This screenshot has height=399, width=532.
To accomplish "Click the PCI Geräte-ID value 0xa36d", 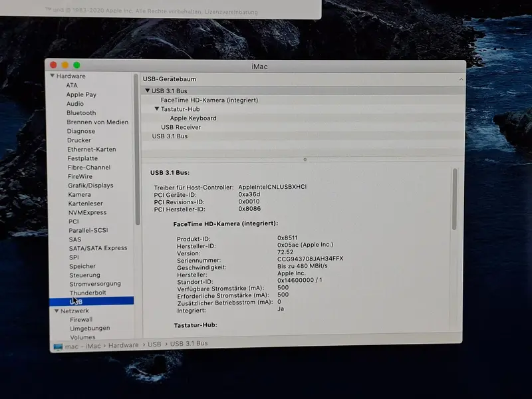I will point(249,194).
